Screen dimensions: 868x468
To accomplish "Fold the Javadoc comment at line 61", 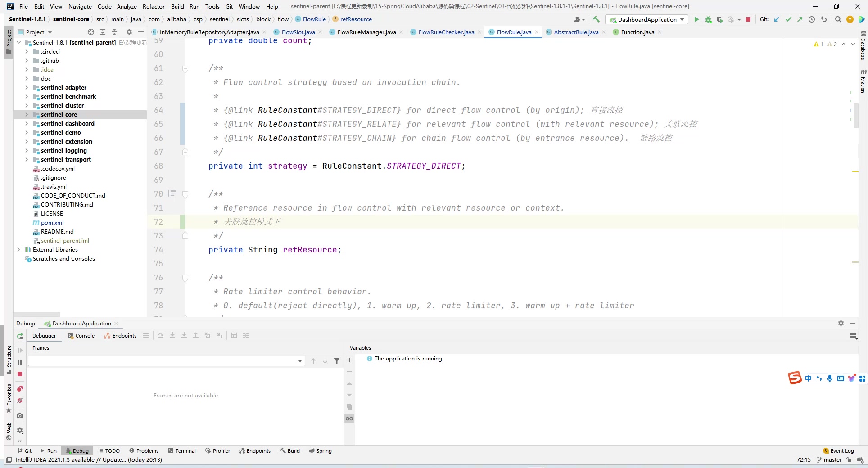I will (185, 68).
